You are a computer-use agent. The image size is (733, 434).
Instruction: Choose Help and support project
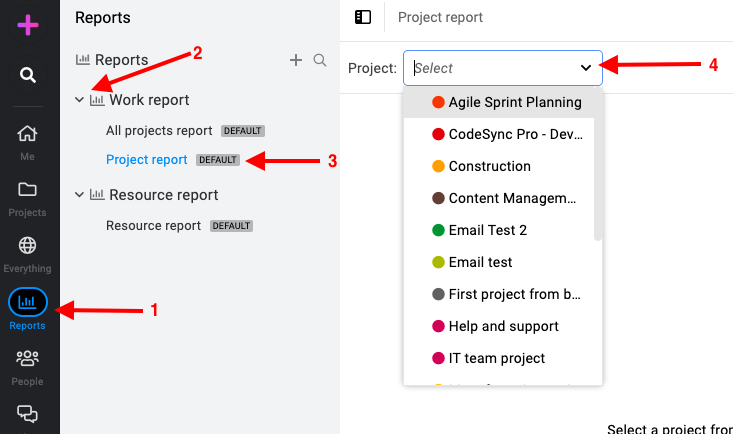tap(499, 326)
